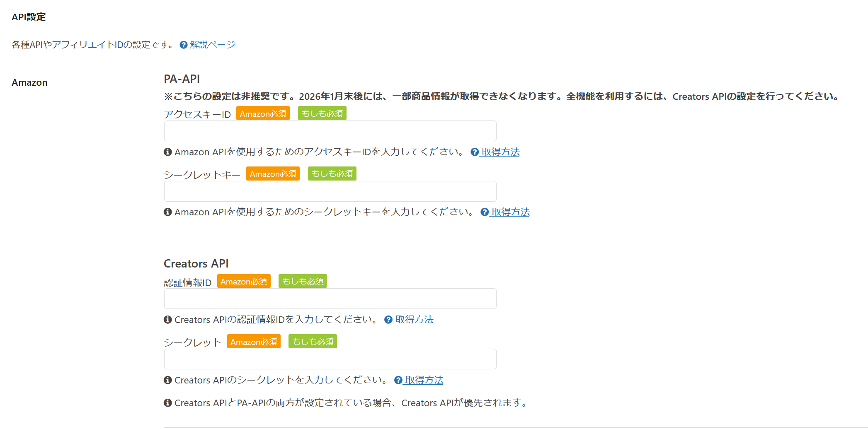Click the もしも必須 badge next to シークレットキー
868x429 pixels.
click(332, 174)
